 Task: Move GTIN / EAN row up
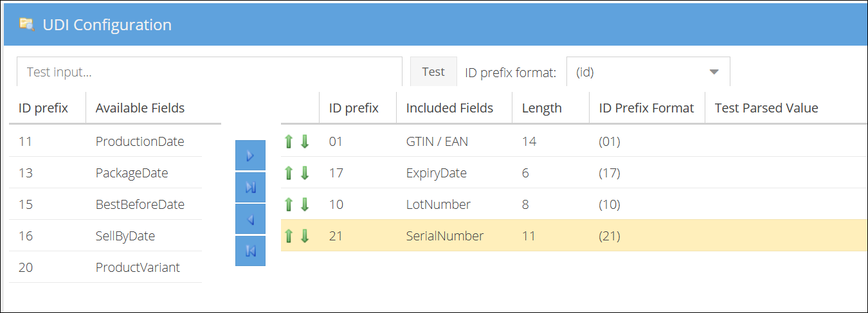coord(289,141)
